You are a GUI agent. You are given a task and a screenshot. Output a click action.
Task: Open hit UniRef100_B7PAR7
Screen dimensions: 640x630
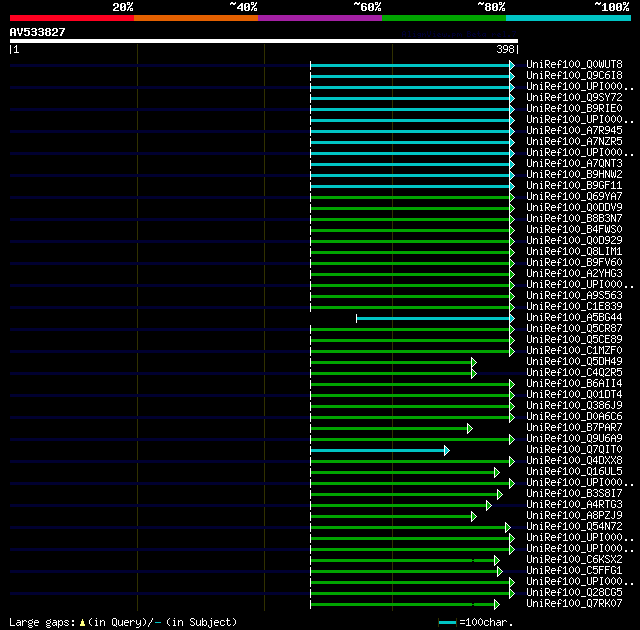click(574, 428)
